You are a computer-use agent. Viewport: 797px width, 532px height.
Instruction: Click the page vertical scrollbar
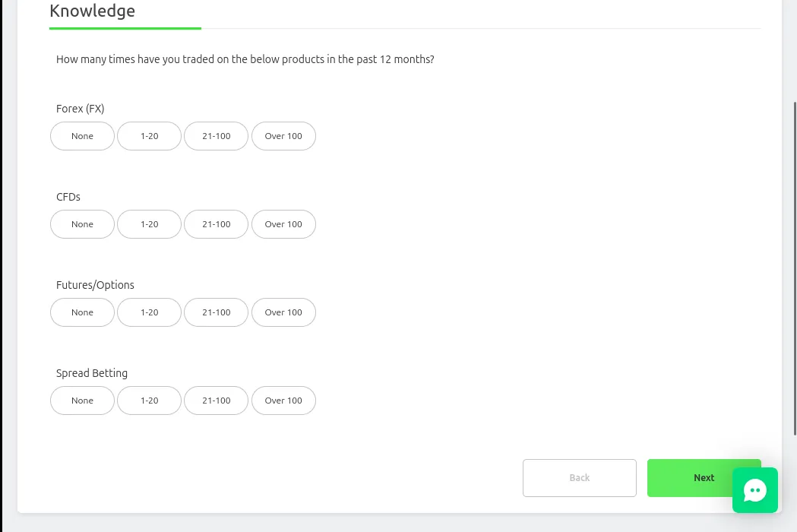(x=795, y=268)
